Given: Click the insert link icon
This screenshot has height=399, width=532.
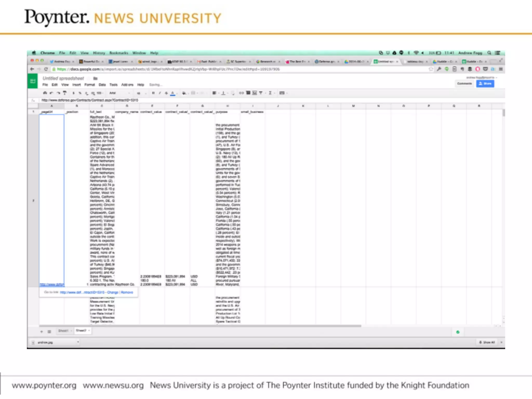Looking at the screenshot, I should click(241, 93).
